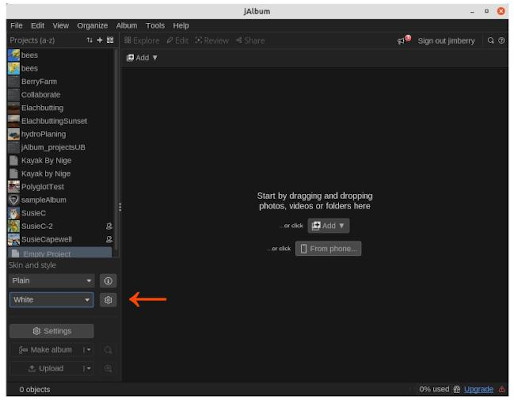Open the announcements megaphone icon
The width and height of the screenshot is (514, 400).
[x=401, y=41]
